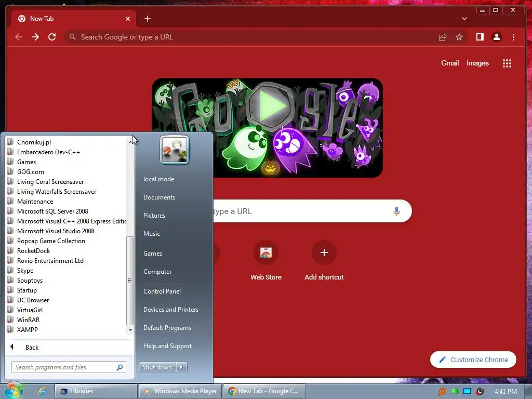Open the Shut down options arrow
The width and height of the screenshot is (532, 399).
[x=181, y=367]
